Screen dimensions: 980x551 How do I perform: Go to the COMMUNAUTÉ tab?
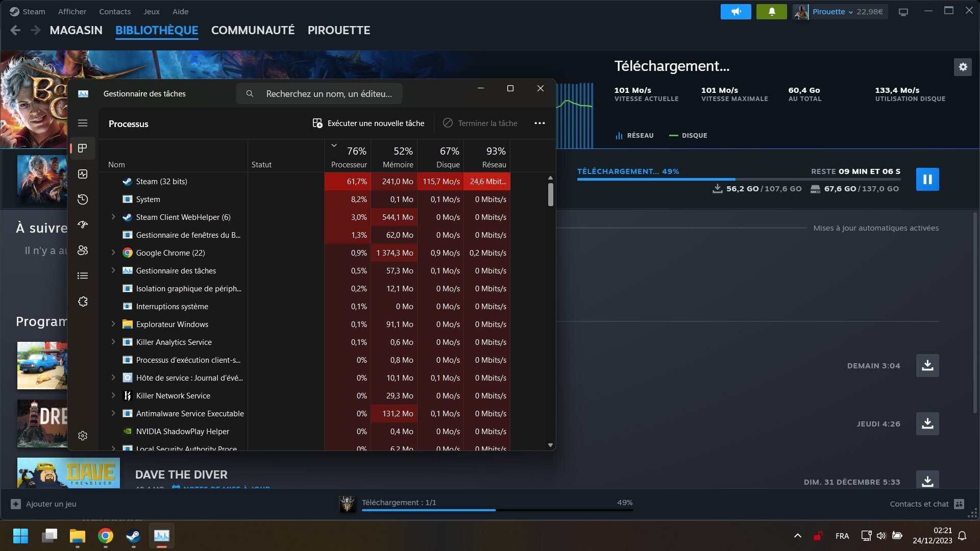(x=253, y=30)
